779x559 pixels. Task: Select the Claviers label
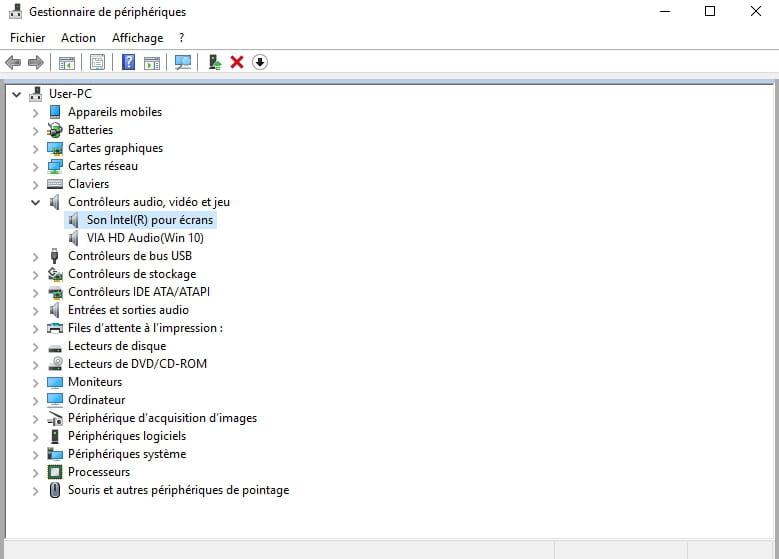88,184
